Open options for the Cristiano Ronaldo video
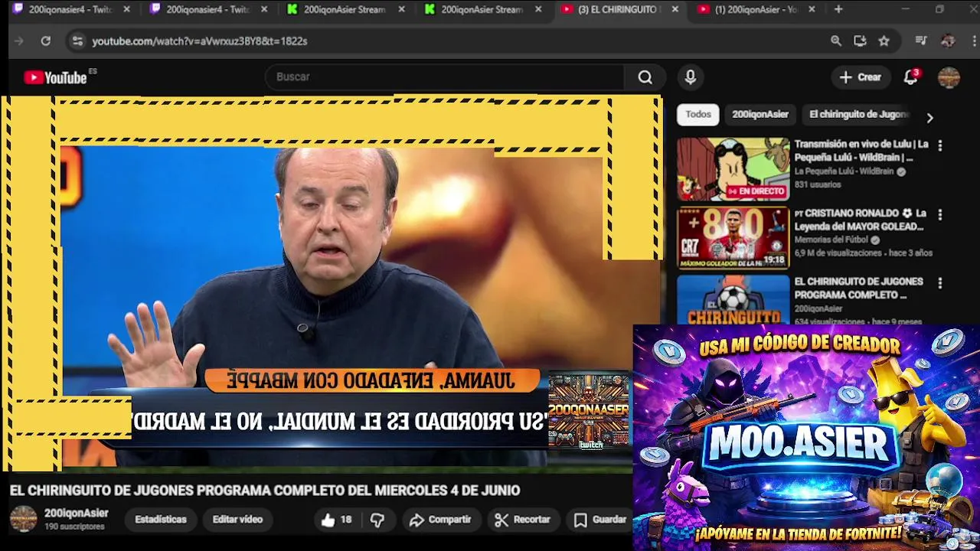 pos(940,214)
